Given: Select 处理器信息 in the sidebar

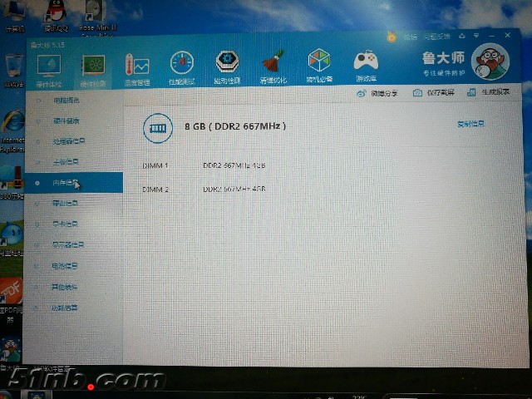Looking at the screenshot, I should tap(69, 140).
